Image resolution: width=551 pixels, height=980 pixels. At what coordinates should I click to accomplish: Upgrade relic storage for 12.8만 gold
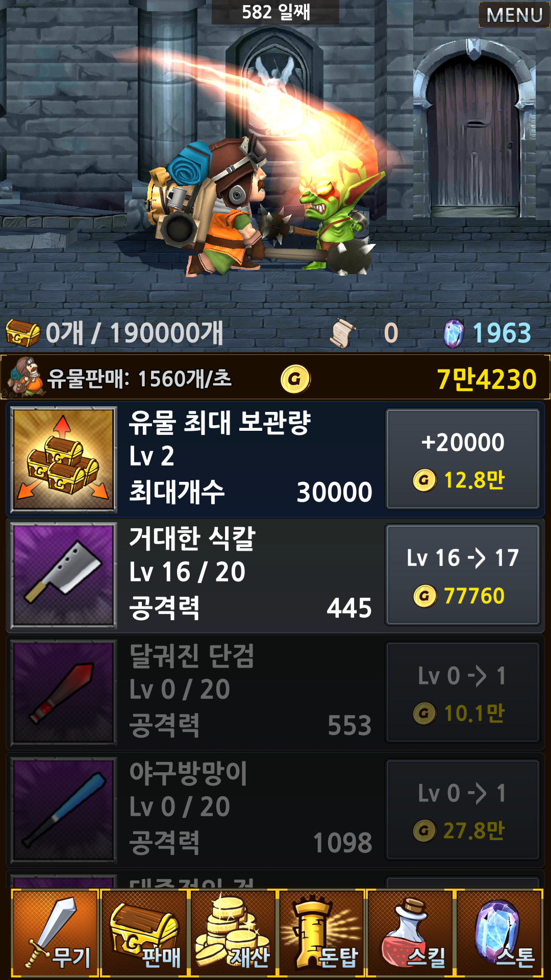tap(463, 459)
